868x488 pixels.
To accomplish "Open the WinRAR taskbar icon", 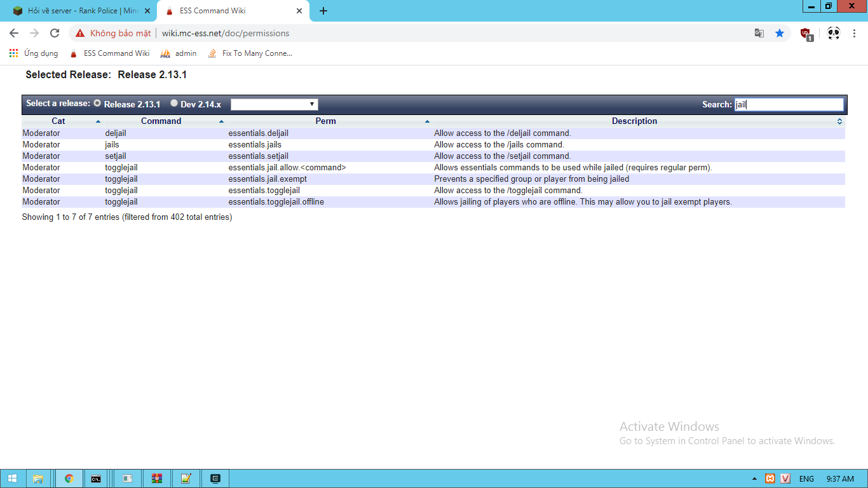I will pyautogui.click(x=157, y=478).
